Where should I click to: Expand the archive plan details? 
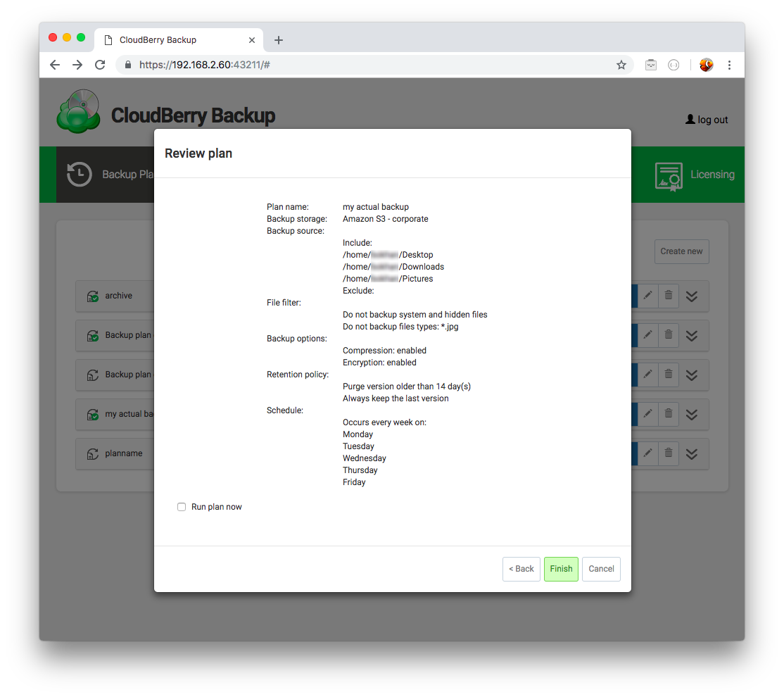692,296
